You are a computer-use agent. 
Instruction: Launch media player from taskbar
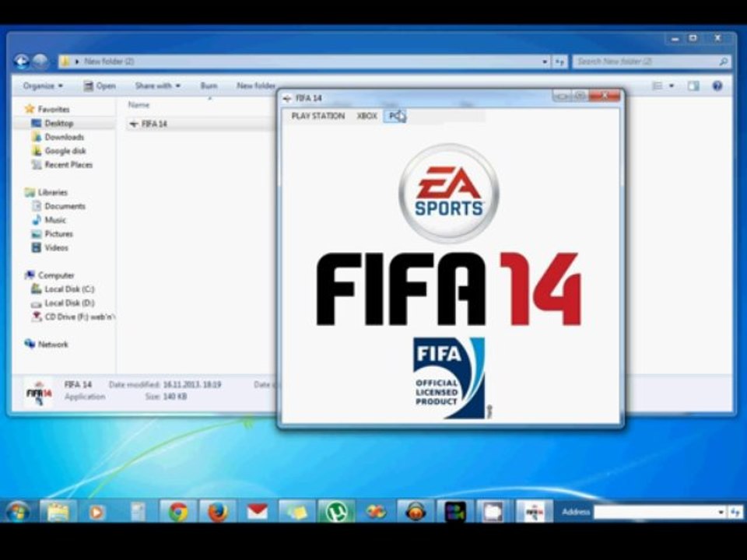pyautogui.click(x=96, y=512)
